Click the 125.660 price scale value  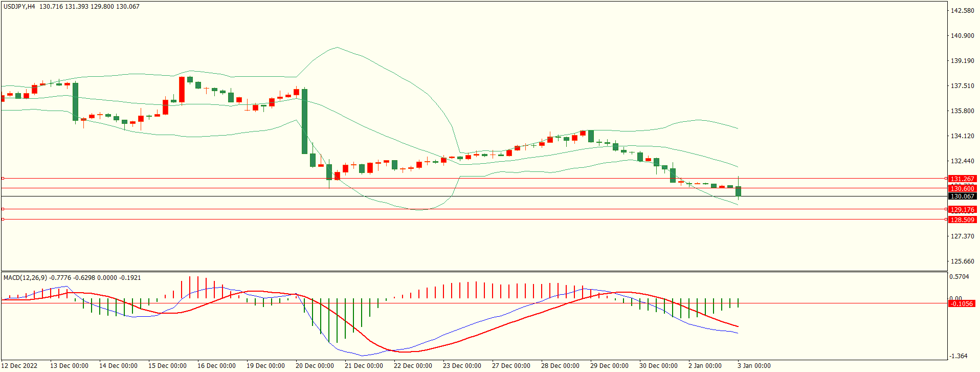[x=962, y=261]
